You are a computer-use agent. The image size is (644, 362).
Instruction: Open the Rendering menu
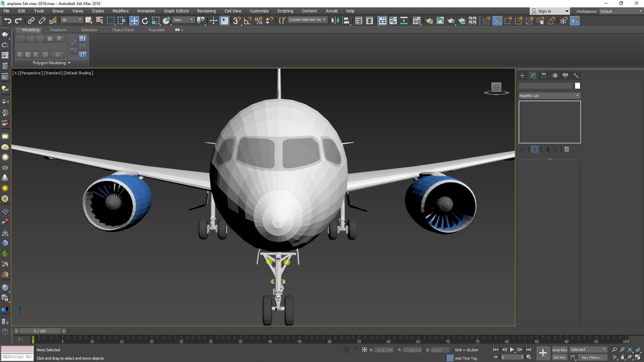206,11
